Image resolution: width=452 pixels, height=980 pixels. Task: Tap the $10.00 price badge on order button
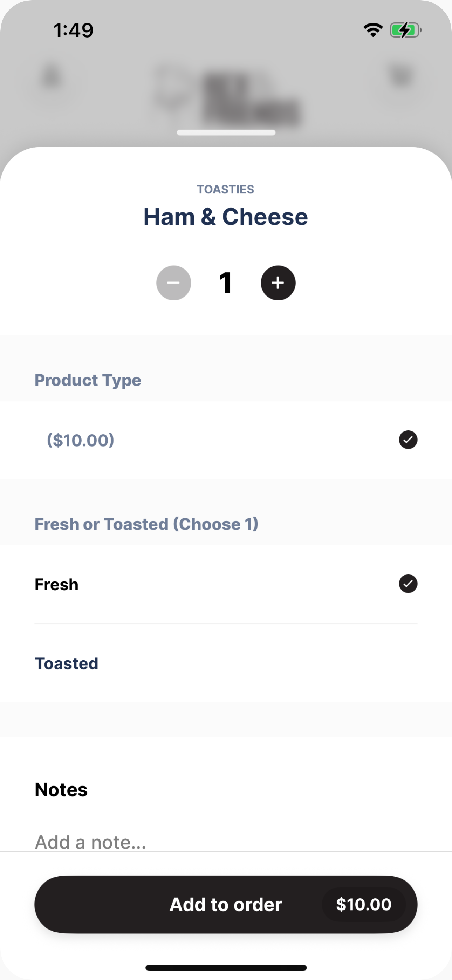(x=364, y=904)
